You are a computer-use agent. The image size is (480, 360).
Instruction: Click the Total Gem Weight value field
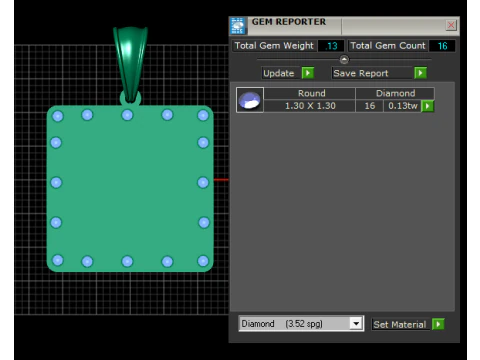331,46
